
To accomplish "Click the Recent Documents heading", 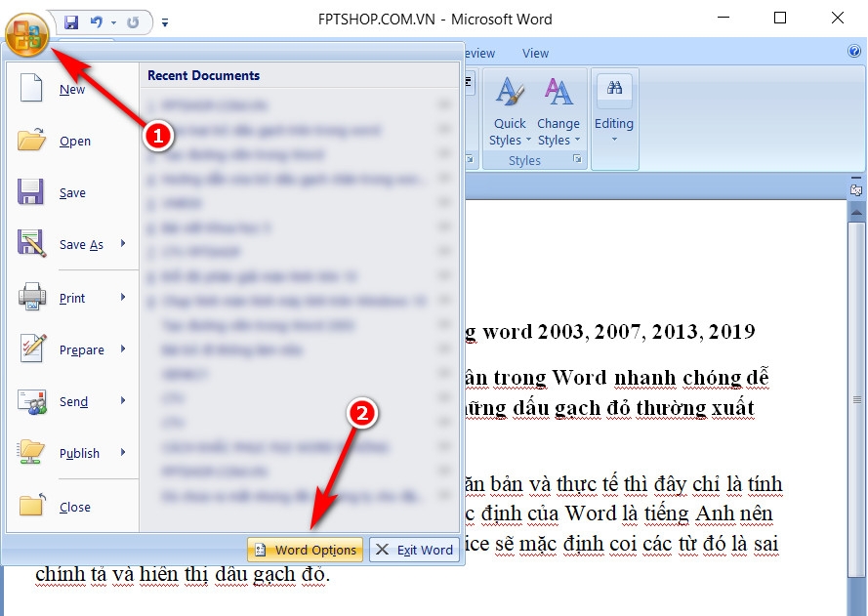I will coord(204,76).
